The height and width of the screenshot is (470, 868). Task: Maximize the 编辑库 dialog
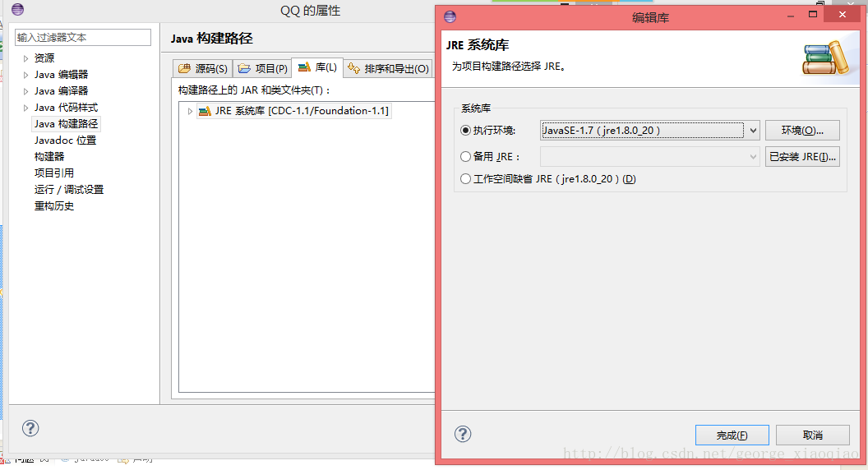point(813,15)
